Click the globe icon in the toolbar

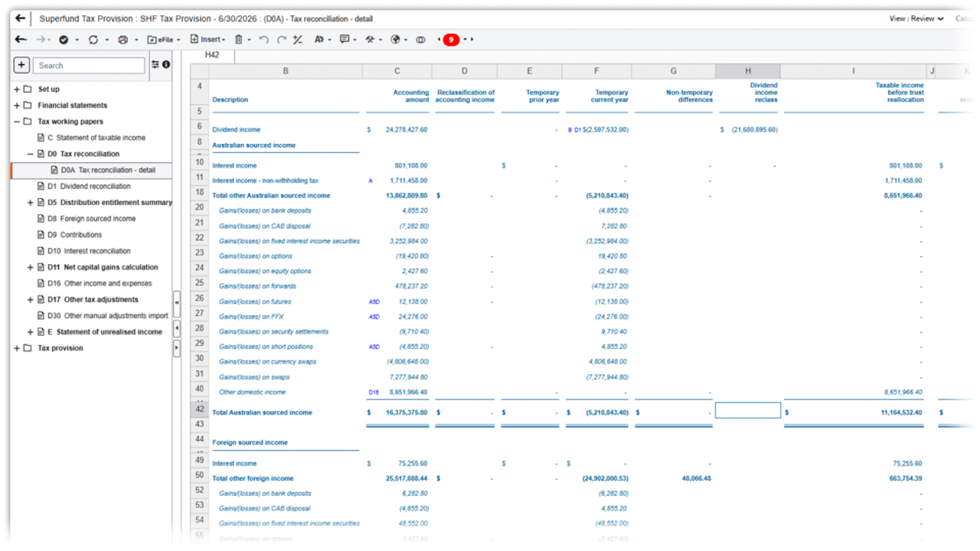point(396,40)
